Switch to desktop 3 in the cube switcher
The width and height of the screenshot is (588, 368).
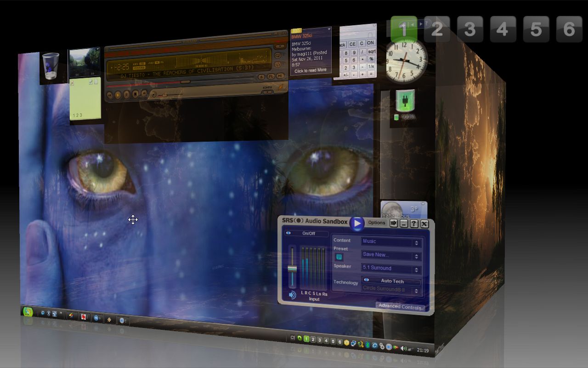click(470, 29)
